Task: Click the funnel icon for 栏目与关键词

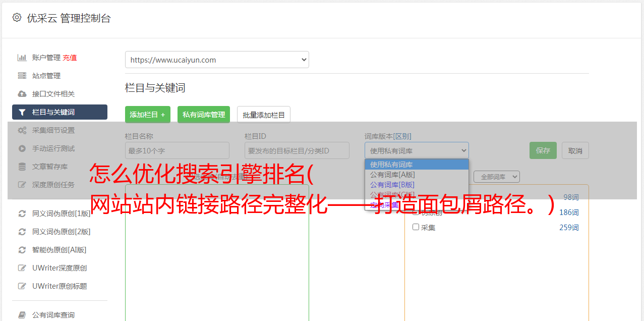Action: click(x=22, y=112)
